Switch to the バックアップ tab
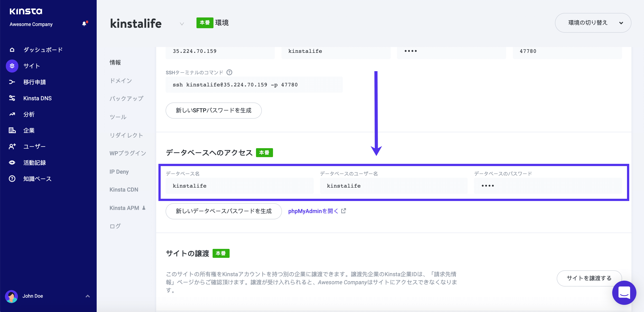Screen dimensions: 644x312 126,98
